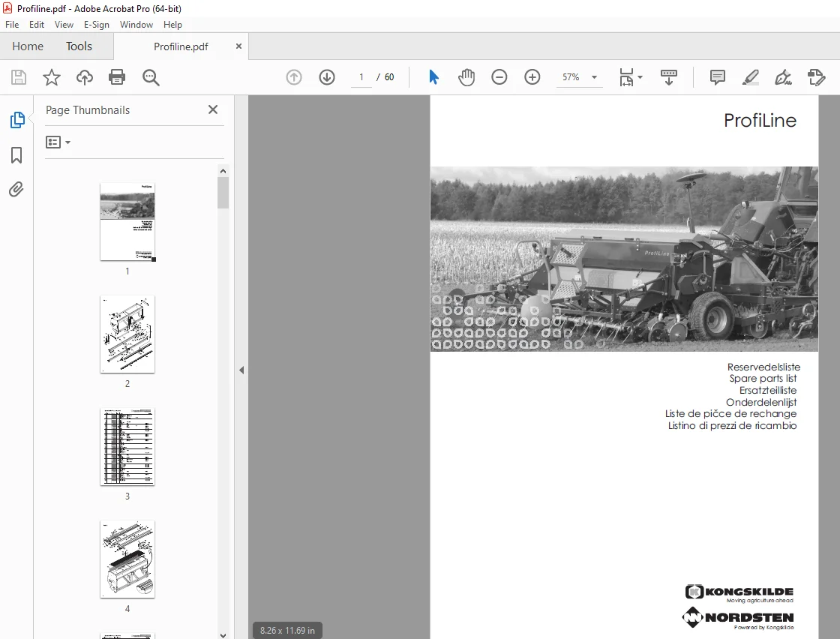
Task: Zoom out with minus button
Action: (499, 77)
